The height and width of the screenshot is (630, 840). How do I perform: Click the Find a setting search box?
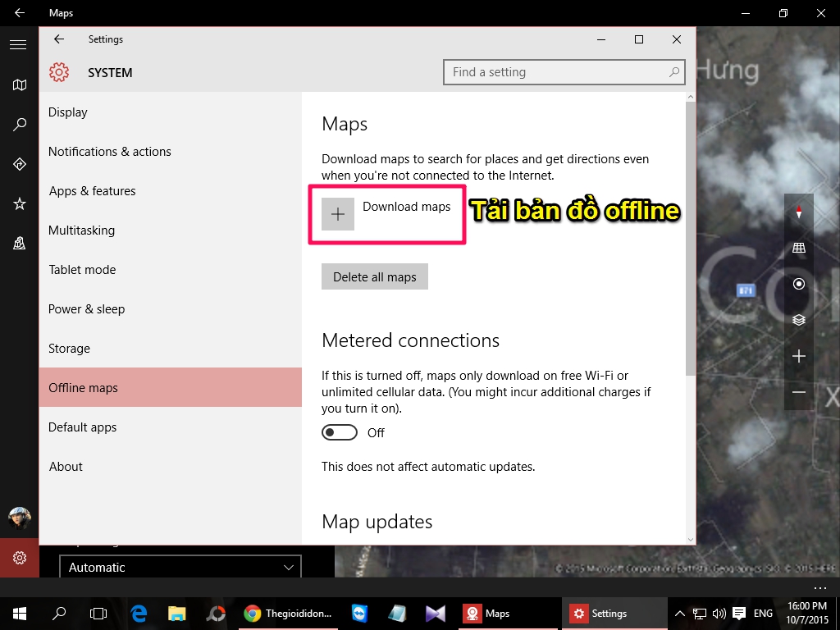(x=564, y=72)
